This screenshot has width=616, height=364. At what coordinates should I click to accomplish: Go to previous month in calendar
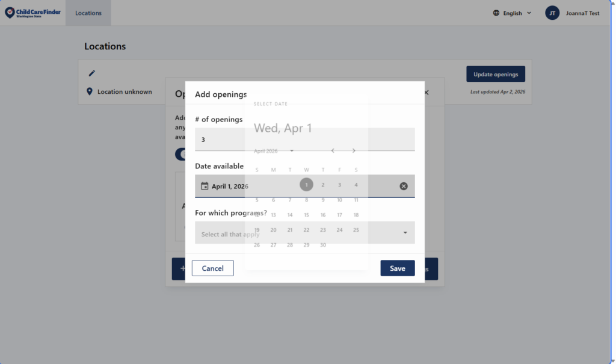333,150
